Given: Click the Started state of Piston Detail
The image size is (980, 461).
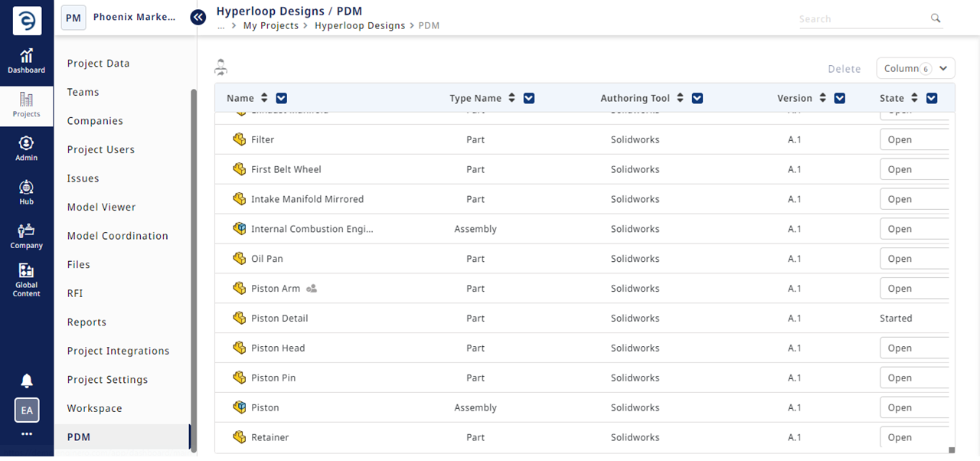Looking at the screenshot, I should [896, 318].
